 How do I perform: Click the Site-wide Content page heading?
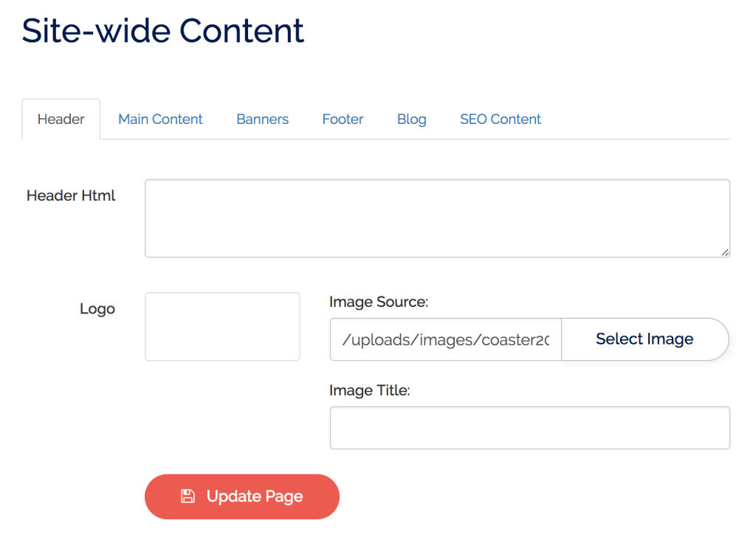162,31
